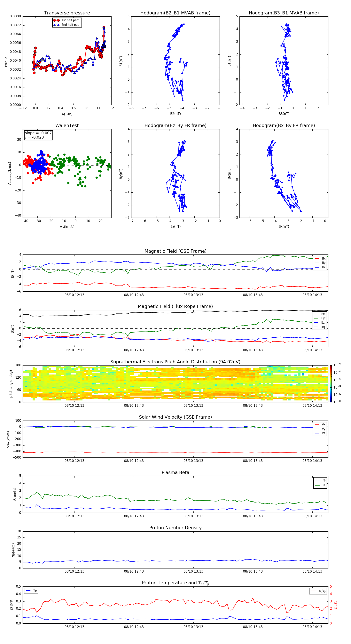Viewport: 351px width, 644px height.
Task: Click the 10^-26 colorbar label
Action: (337, 365)
